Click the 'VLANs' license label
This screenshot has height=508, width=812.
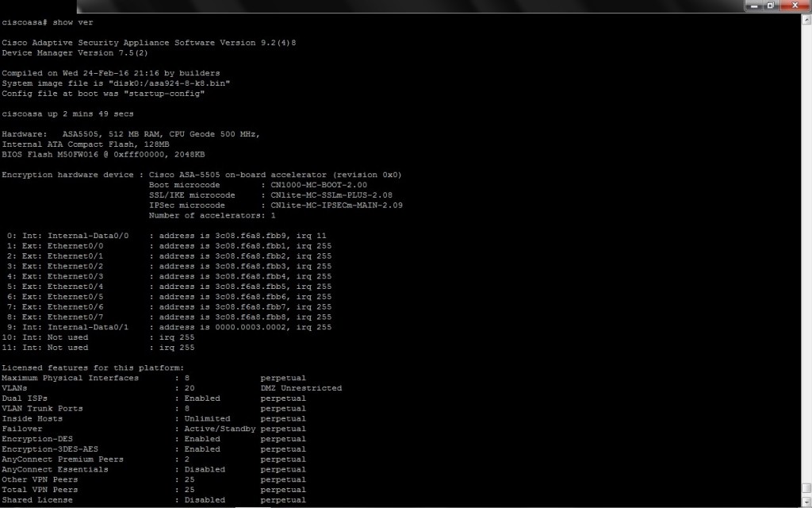click(x=14, y=388)
